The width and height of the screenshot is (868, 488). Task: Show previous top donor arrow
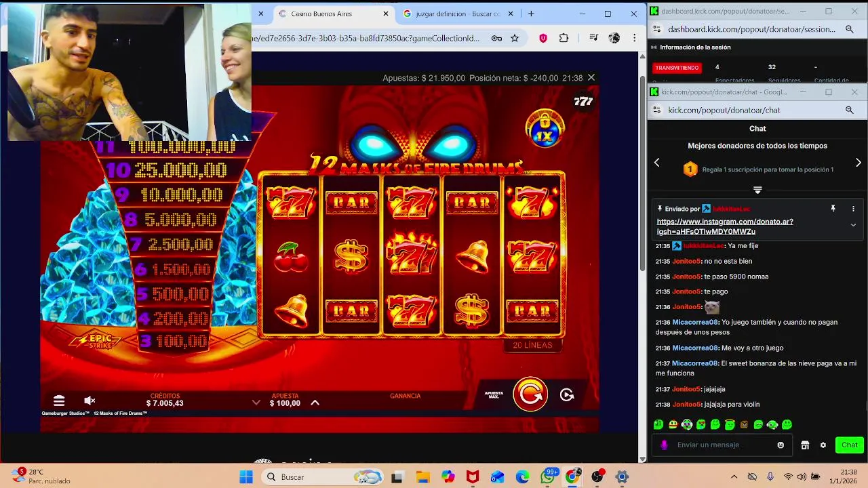[656, 163]
